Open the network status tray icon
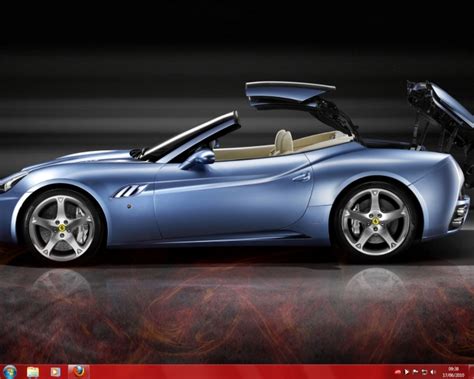 click(x=424, y=372)
